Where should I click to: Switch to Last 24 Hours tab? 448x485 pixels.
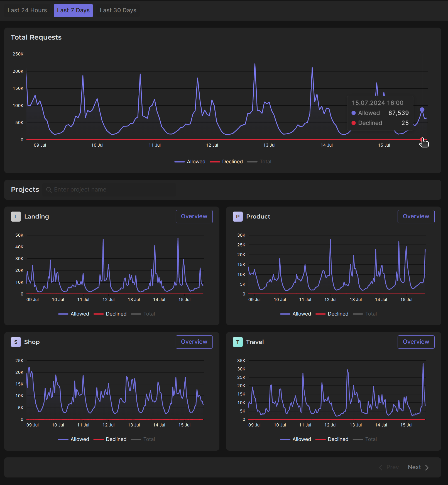pyautogui.click(x=27, y=10)
